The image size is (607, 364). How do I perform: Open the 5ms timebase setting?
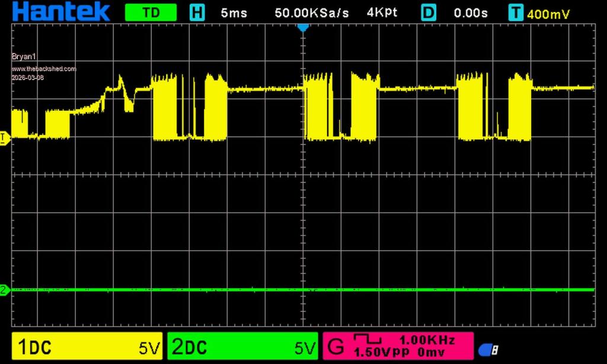pyautogui.click(x=233, y=13)
